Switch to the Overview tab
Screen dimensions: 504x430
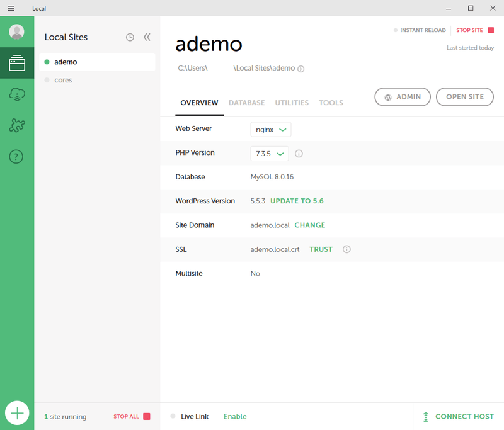[199, 103]
